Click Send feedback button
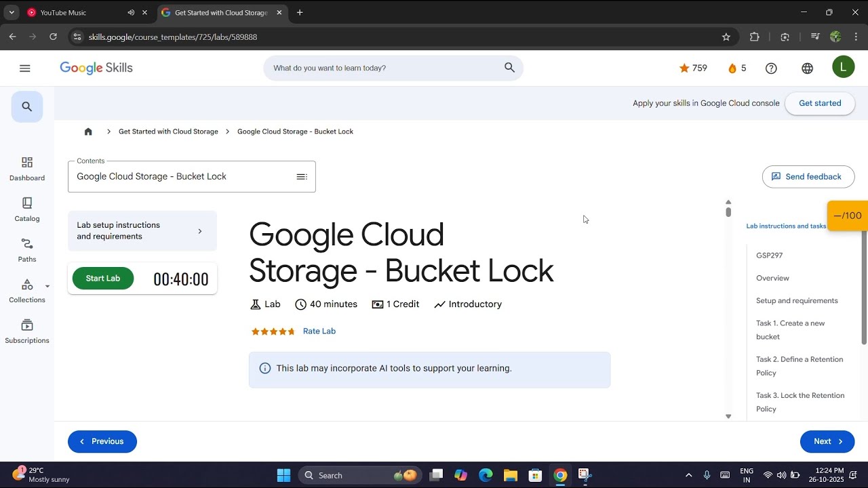Viewport: 868px width, 488px height. [808, 176]
